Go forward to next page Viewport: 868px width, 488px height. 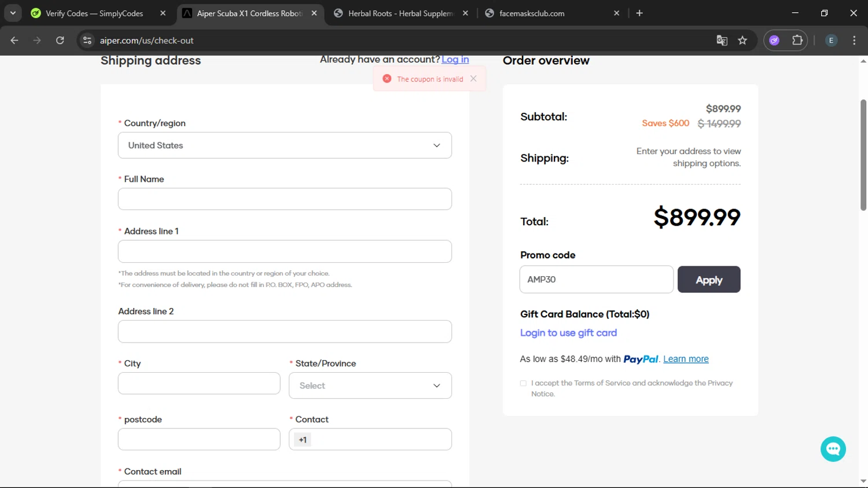pyautogui.click(x=37, y=41)
